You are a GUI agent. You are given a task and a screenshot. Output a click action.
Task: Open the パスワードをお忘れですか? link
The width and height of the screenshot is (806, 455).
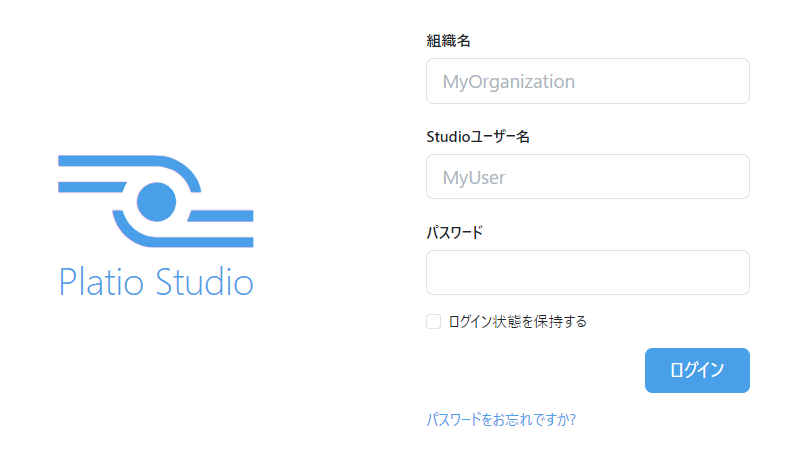pyautogui.click(x=501, y=420)
